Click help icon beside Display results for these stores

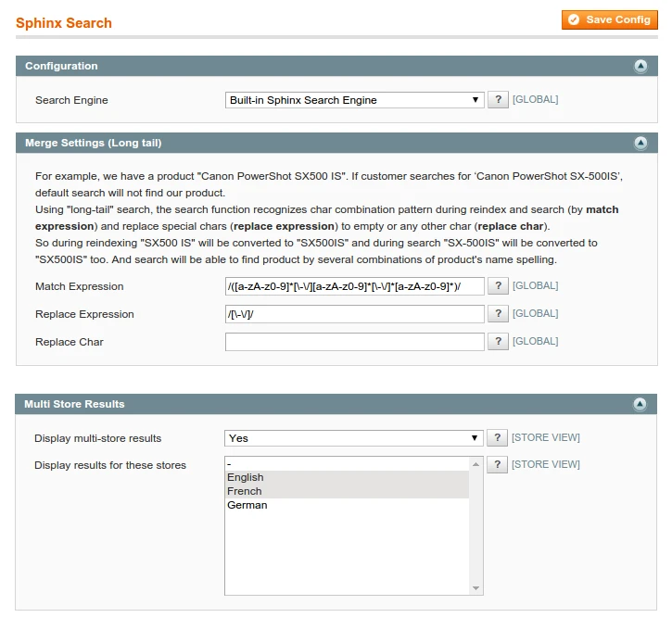pos(498,465)
